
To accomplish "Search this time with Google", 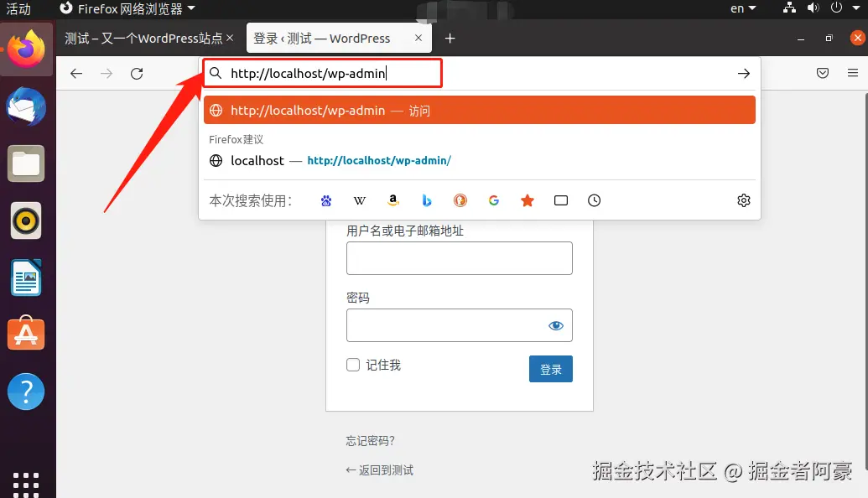I will tap(494, 200).
